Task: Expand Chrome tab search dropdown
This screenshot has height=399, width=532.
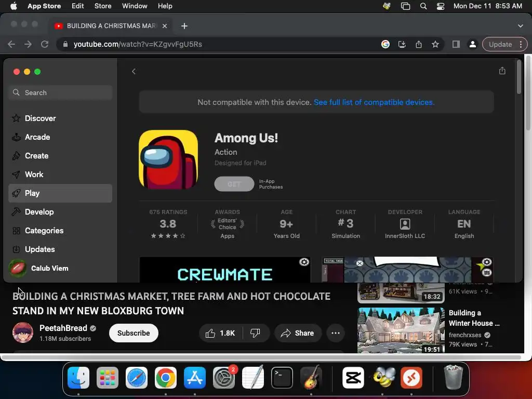Action: pos(520,26)
